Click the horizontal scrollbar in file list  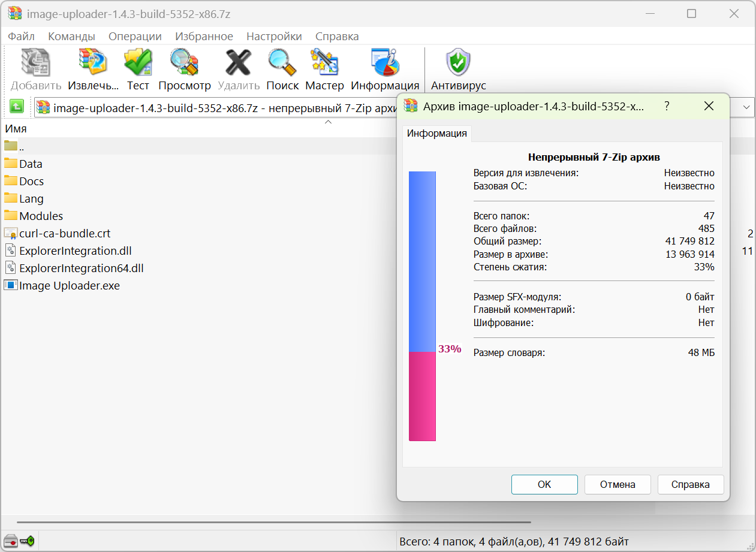tap(273, 522)
